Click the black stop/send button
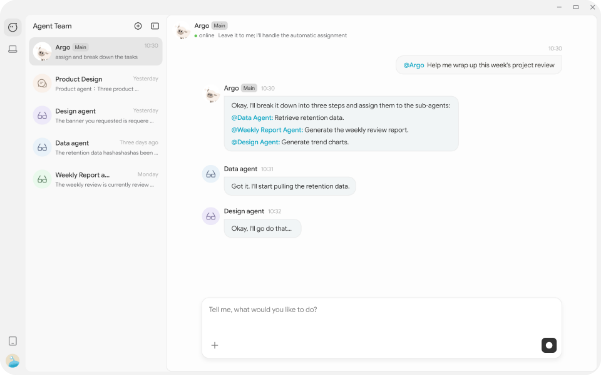Viewport: 601px width, 375px height. (x=549, y=345)
